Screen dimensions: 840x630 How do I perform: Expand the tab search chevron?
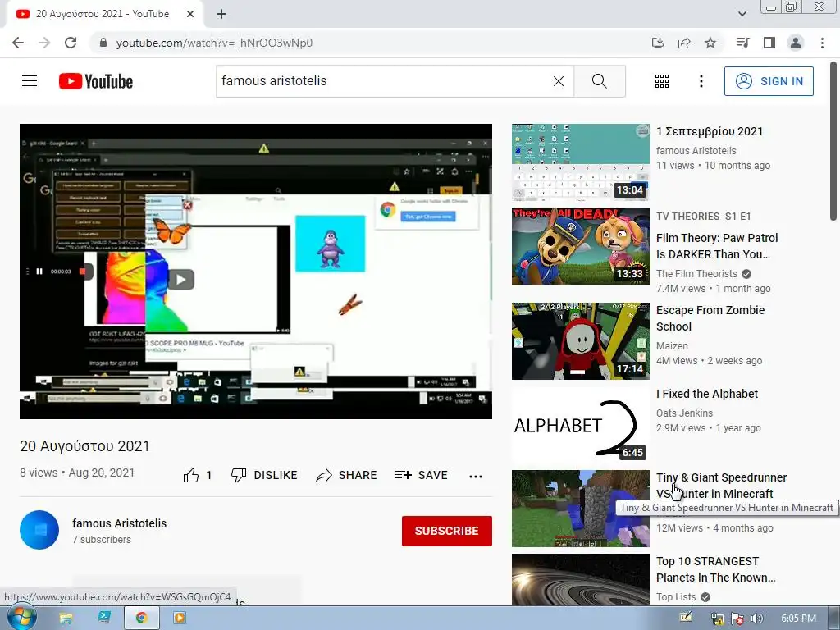742,14
